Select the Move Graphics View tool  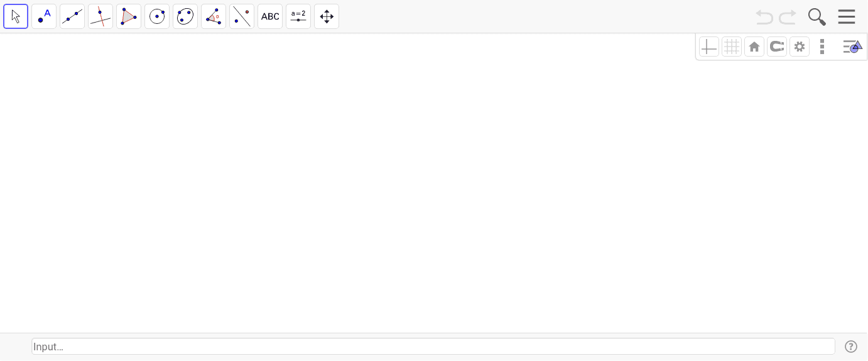click(x=327, y=16)
